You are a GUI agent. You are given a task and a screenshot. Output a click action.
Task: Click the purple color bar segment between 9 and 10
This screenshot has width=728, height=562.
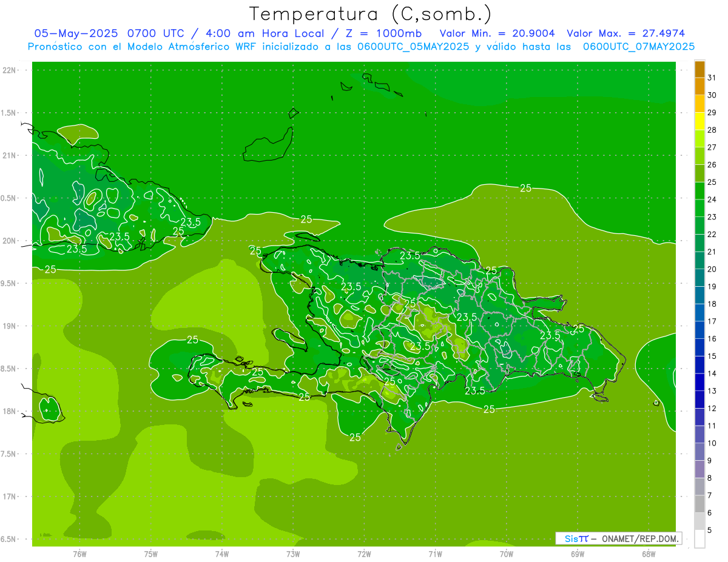click(699, 452)
